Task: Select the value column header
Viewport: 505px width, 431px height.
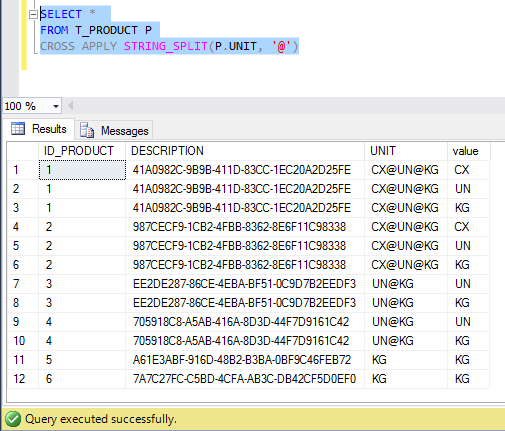Action: 469,151
